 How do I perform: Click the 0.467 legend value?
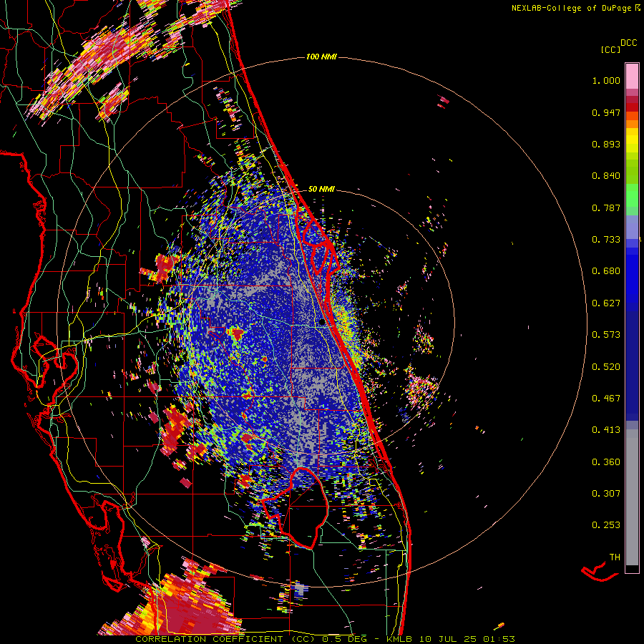(x=606, y=399)
